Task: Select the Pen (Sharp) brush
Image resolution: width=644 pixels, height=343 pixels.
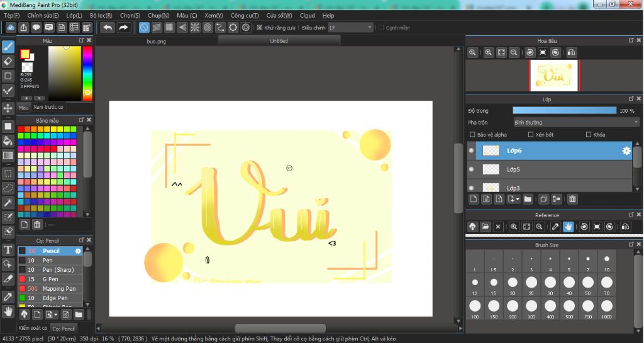Action: [x=50, y=269]
